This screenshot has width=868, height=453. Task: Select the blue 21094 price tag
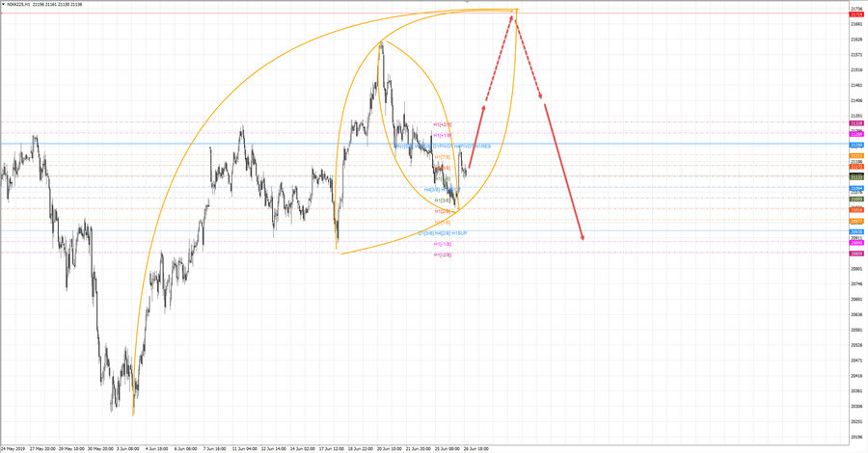[x=856, y=188]
